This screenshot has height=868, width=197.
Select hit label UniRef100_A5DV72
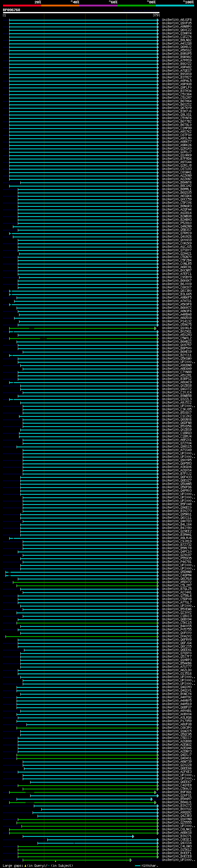tap(177, 582)
